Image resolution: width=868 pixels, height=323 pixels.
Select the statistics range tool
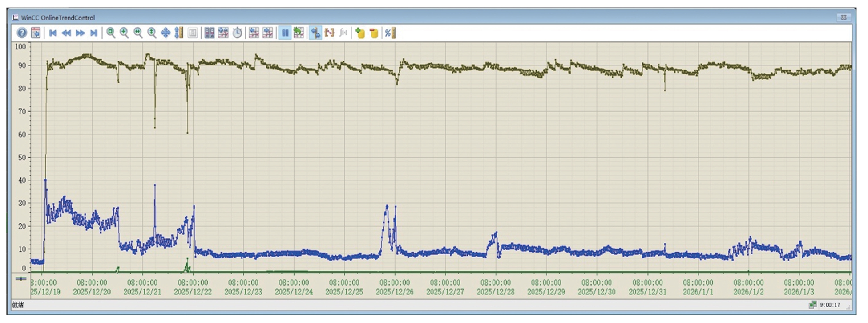click(x=329, y=33)
